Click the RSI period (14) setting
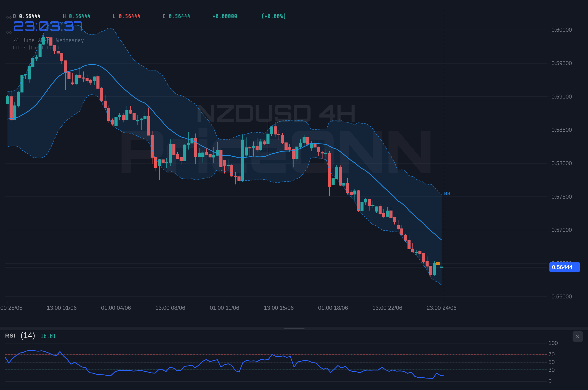The width and height of the screenshot is (588, 390). click(x=28, y=335)
